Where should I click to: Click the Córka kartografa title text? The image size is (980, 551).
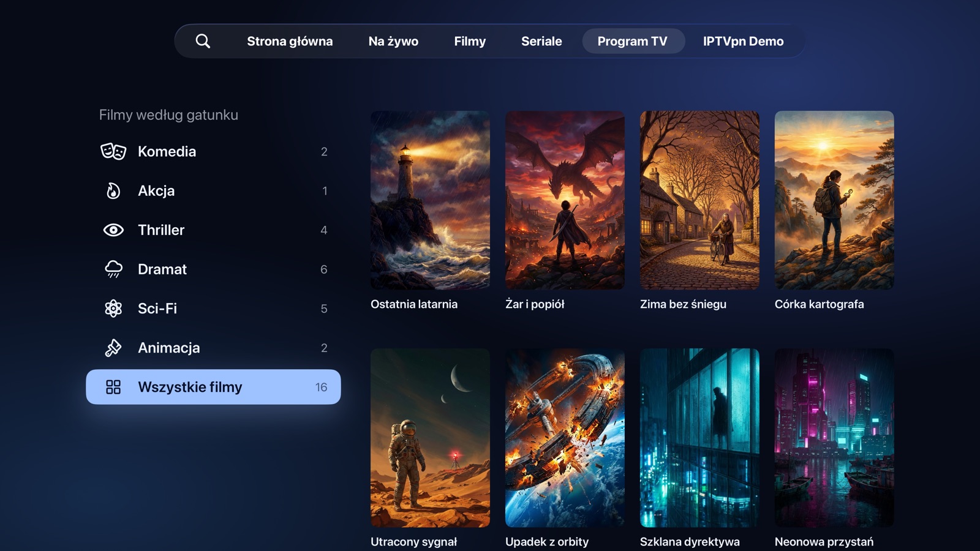point(819,304)
